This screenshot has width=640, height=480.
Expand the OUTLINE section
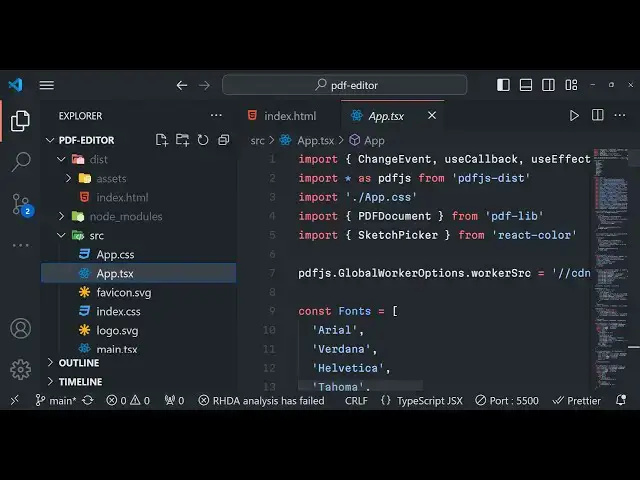50,362
